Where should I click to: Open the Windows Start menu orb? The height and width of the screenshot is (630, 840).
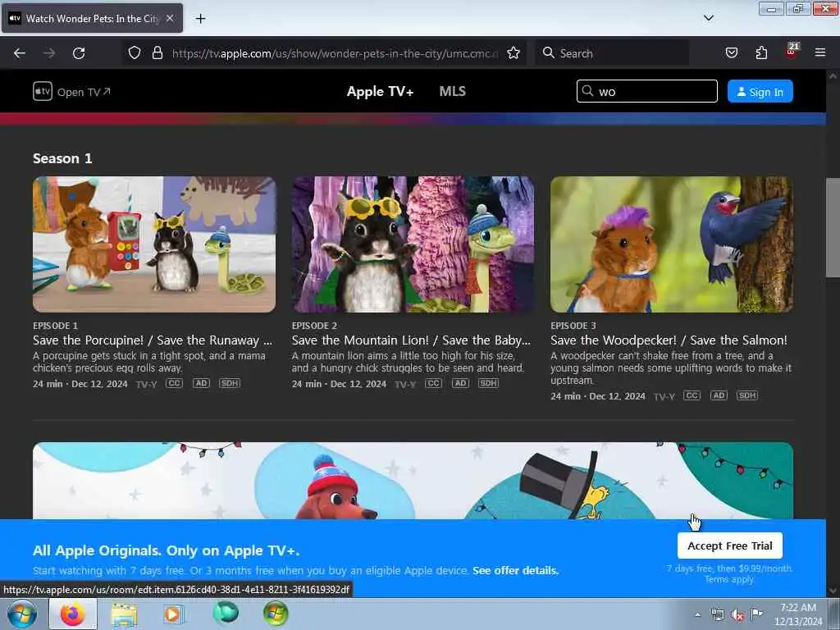point(22,614)
